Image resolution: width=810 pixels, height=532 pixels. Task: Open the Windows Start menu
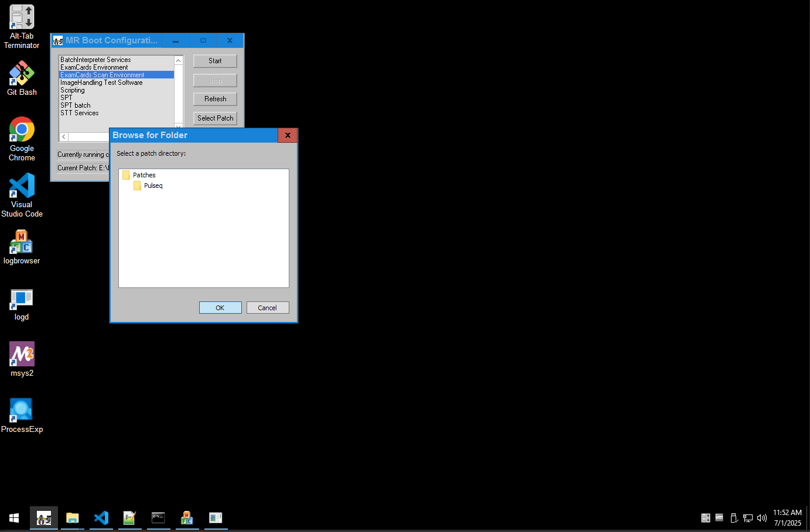[14, 518]
